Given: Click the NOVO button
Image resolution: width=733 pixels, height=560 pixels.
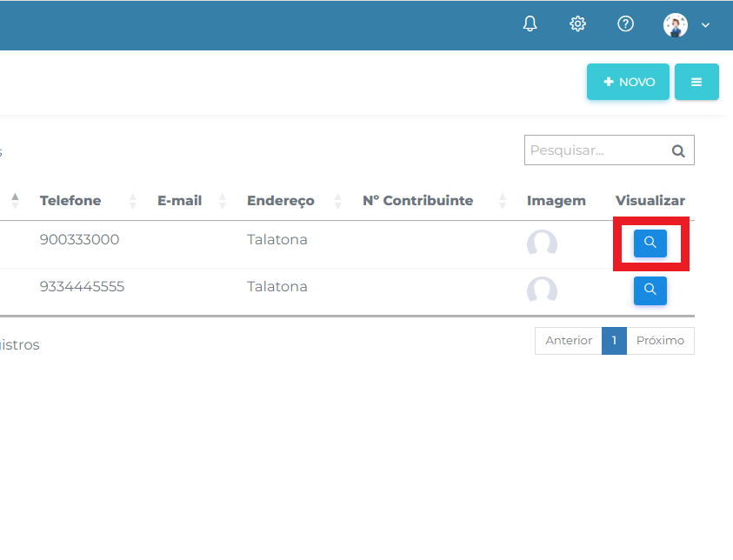Looking at the screenshot, I should click(628, 82).
